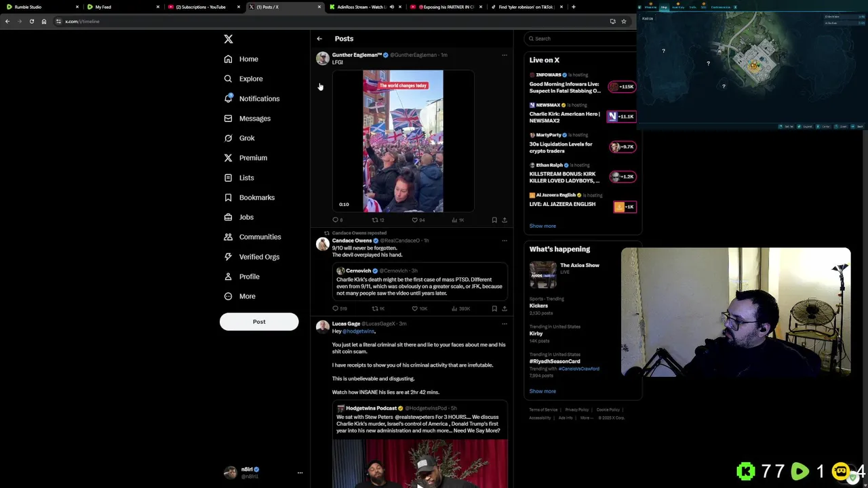The width and height of the screenshot is (868, 488).
Task: Click Show more under What's happening
Action: click(542, 391)
